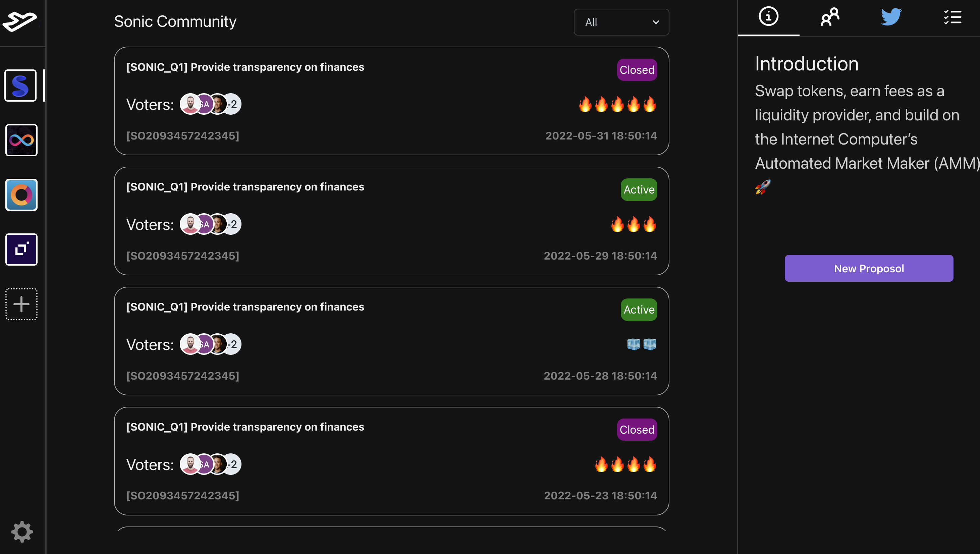Click the New Proposol button

point(869,268)
